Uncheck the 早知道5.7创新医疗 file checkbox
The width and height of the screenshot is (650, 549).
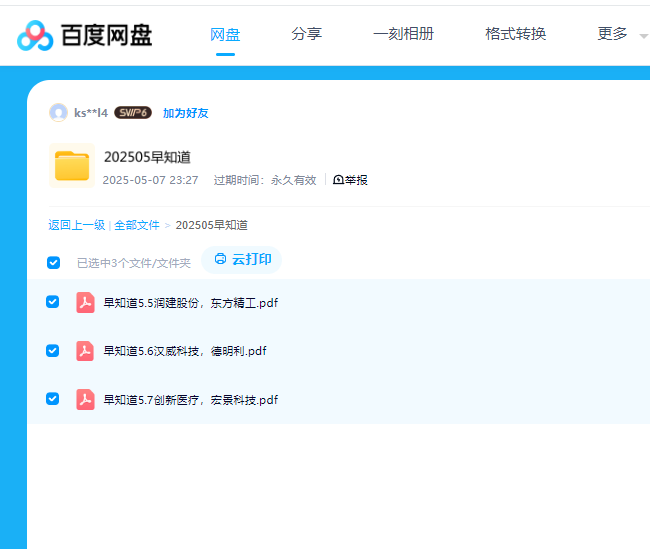pyautogui.click(x=53, y=398)
